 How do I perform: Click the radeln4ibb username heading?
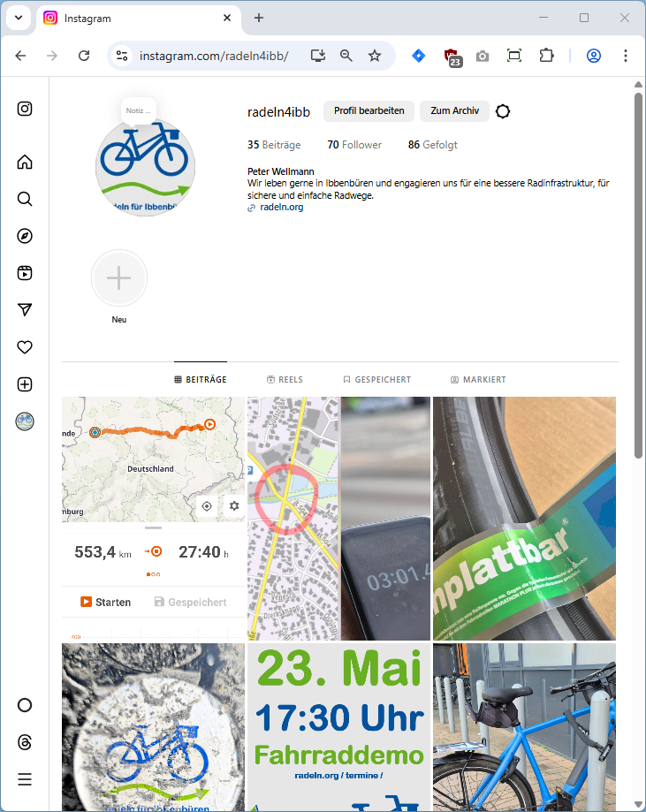click(x=278, y=112)
